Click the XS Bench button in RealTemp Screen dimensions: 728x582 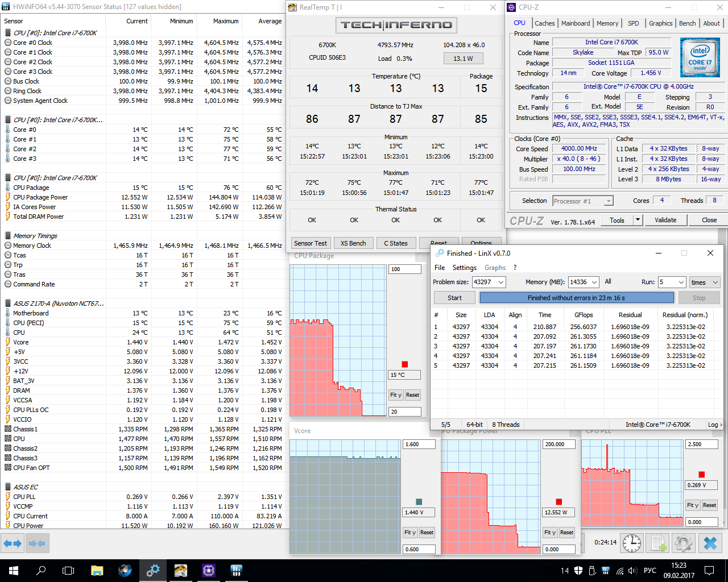point(353,243)
